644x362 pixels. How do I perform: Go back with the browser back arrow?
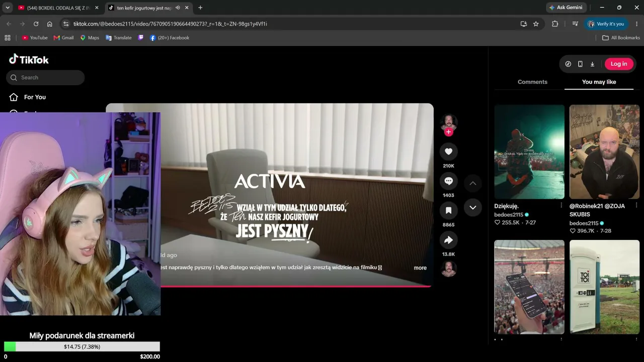click(x=9, y=24)
